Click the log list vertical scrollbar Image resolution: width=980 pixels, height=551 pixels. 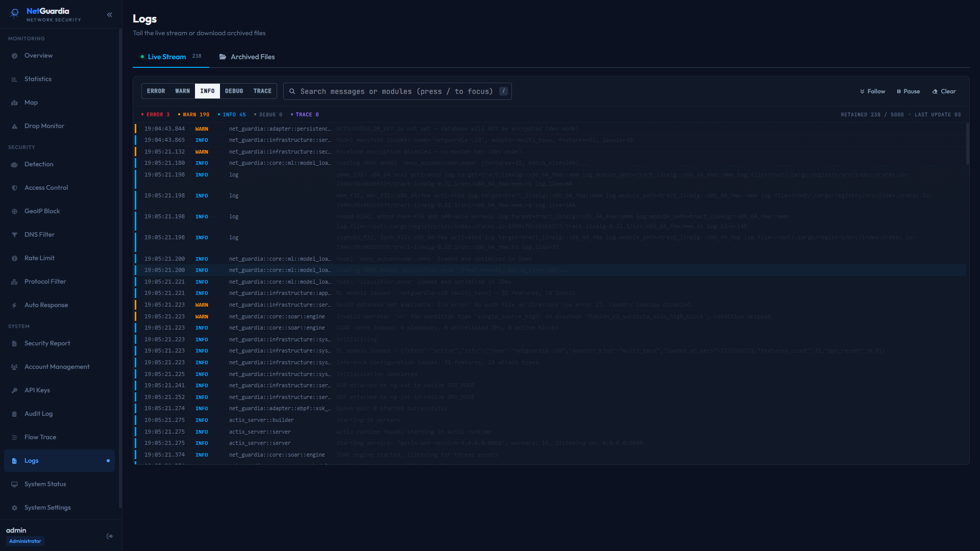tap(967, 144)
